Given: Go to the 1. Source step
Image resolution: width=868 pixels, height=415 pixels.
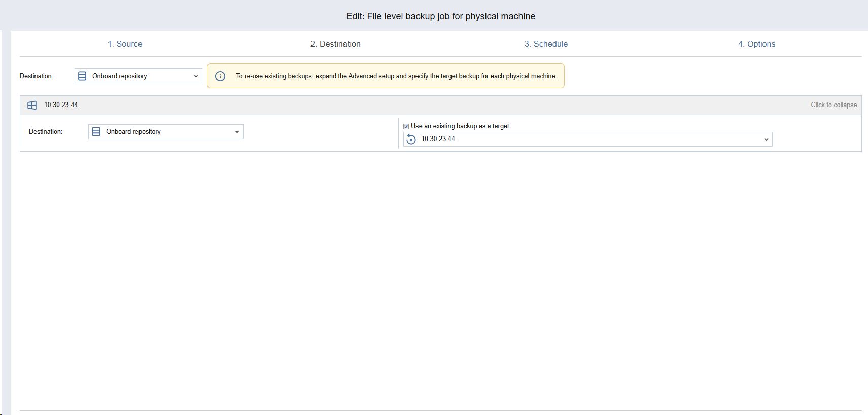Looking at the screenshot, I should point(125,44).
